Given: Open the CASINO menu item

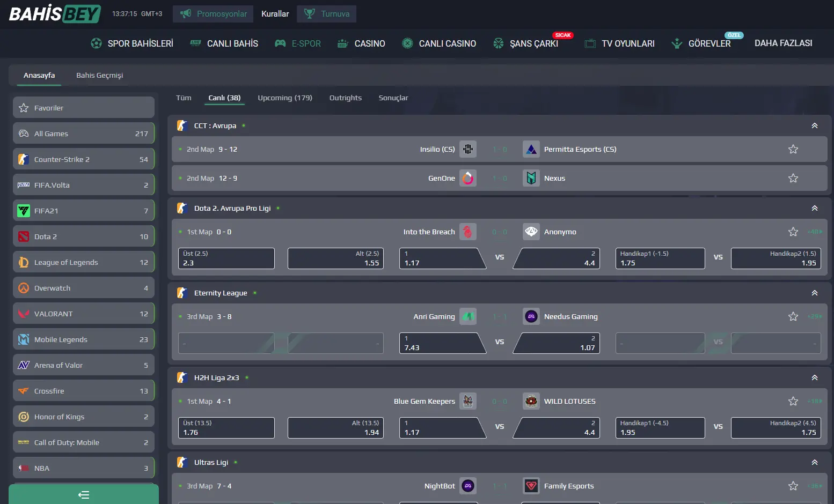Looking at the screenshot, I should 361,43.
